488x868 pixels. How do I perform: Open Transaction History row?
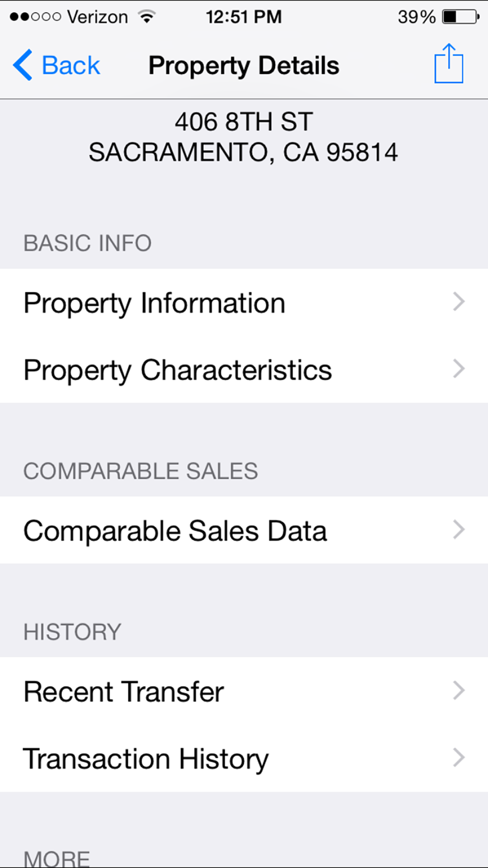(x=244, y=758)
